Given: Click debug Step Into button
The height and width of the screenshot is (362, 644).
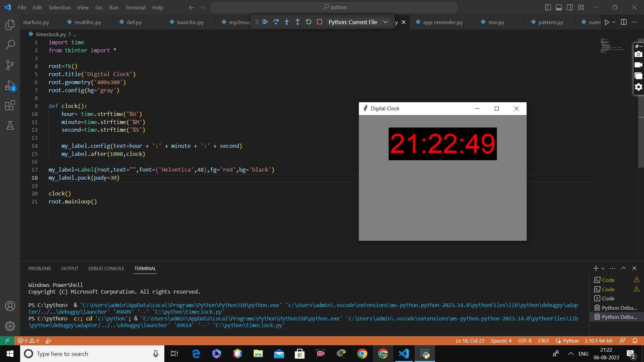Looking at the screenshot, I should [287, 22].
